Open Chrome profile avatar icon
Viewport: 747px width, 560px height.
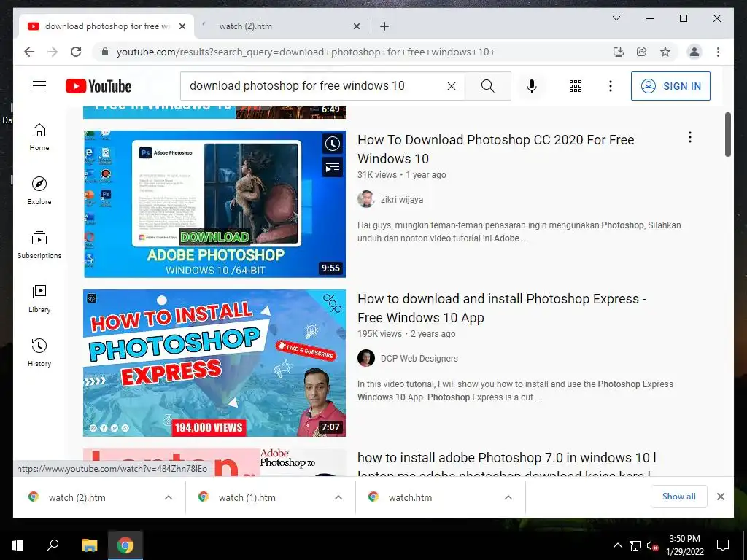coord(694,52)
